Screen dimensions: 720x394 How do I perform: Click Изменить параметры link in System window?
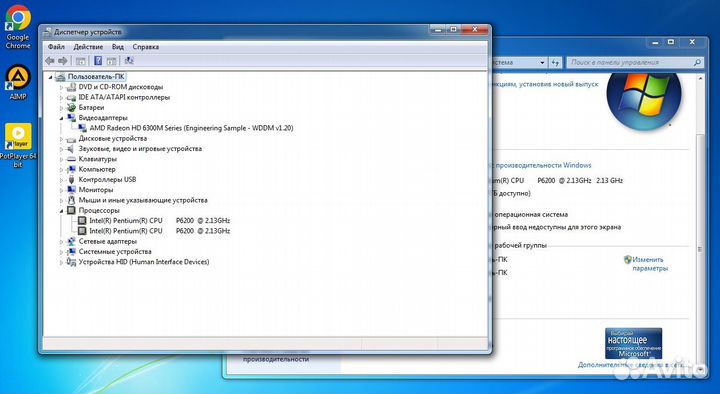(x=649, y=264)
